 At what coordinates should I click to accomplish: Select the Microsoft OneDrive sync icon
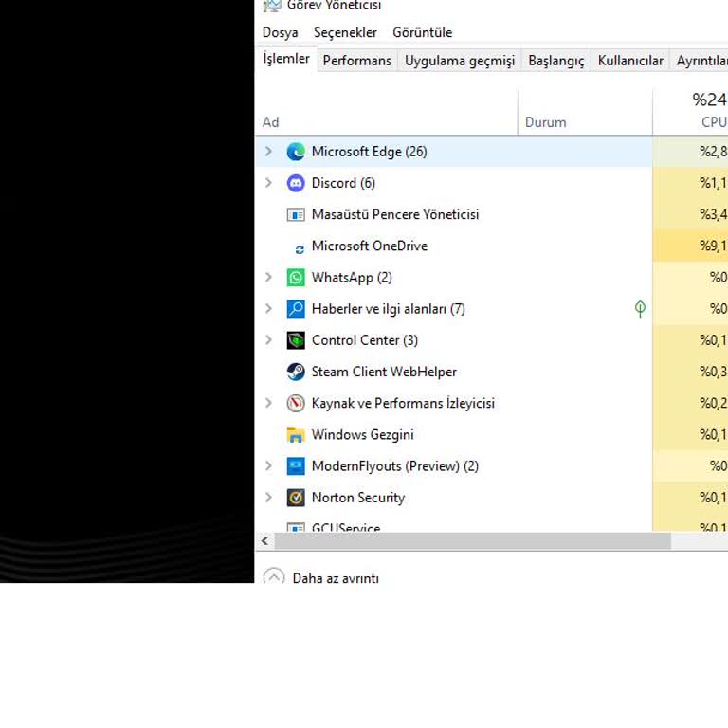[x=300, y=247]
